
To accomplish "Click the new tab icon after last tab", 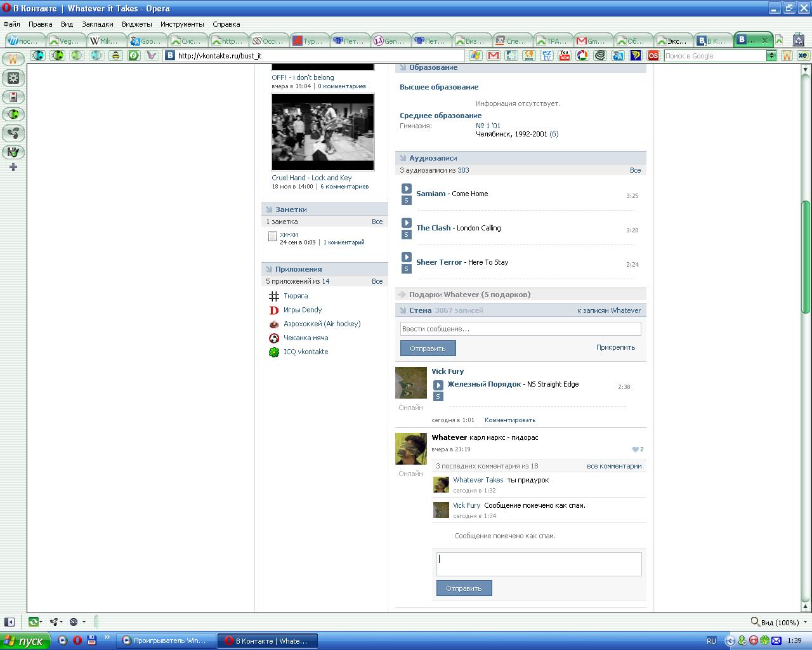I will 779,40.
